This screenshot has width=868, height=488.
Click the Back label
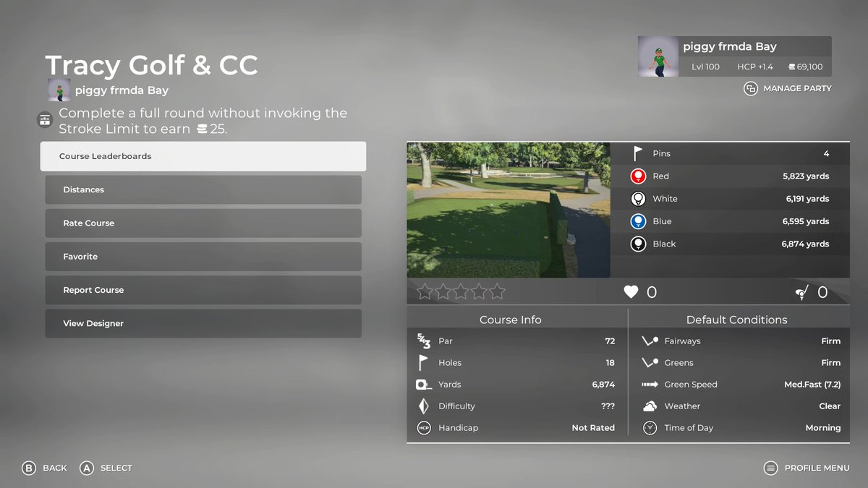pos(55,468)
